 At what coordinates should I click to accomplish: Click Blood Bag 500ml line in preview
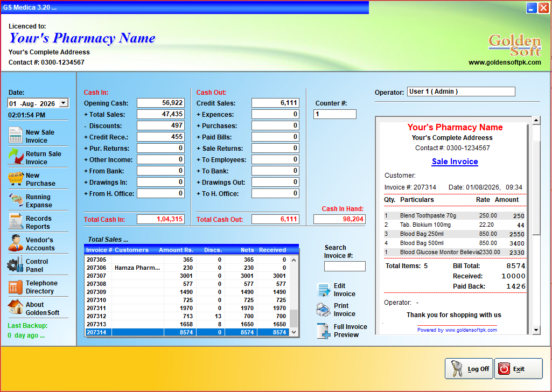[x=455, y=243]
